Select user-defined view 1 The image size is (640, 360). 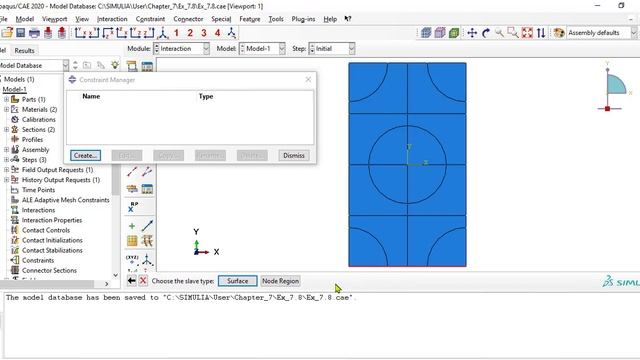(x=176, y=33)
